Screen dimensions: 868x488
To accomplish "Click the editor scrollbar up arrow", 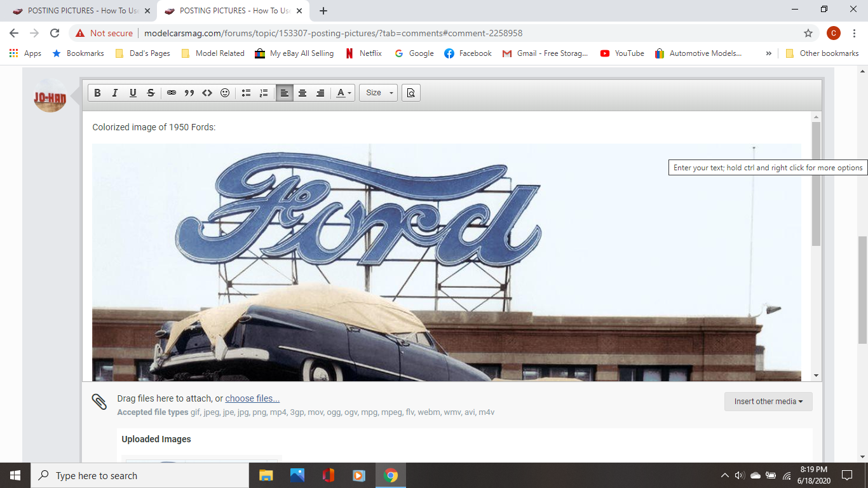I will tap(817, 117).
